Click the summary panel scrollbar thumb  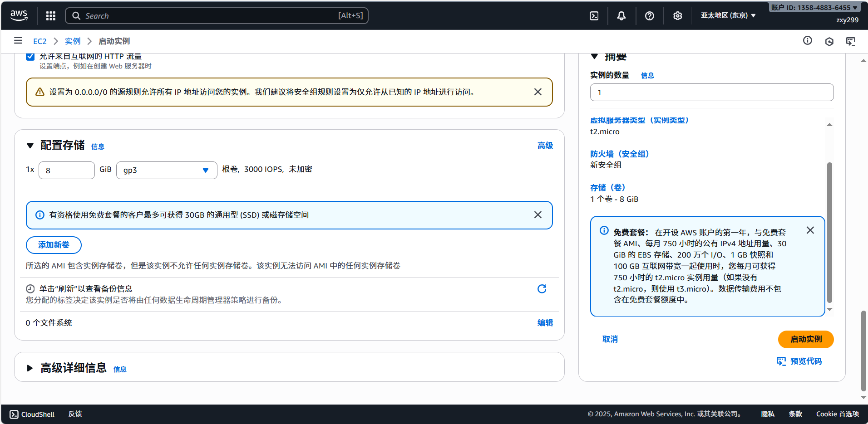coord(829,232)
